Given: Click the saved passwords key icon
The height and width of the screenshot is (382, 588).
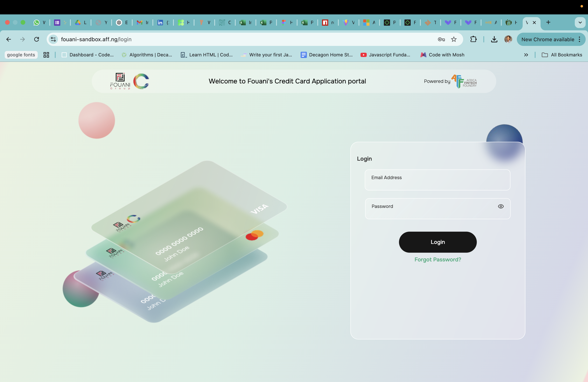Looking at the screenshot, I should click(x=441, y=39).
